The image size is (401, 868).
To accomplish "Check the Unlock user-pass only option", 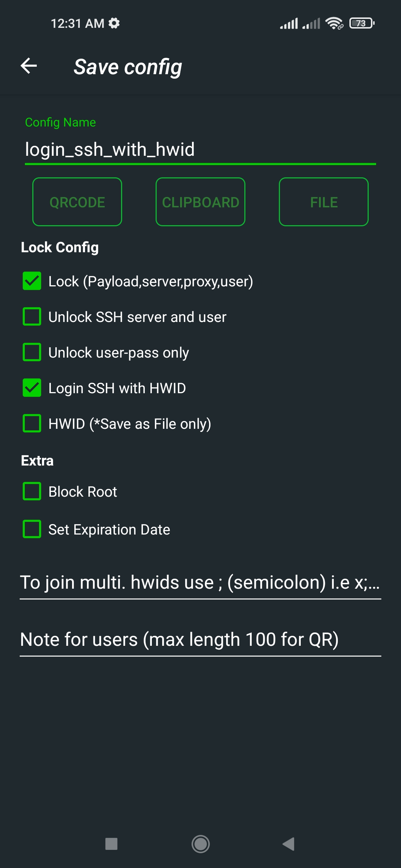I will 32,352.
